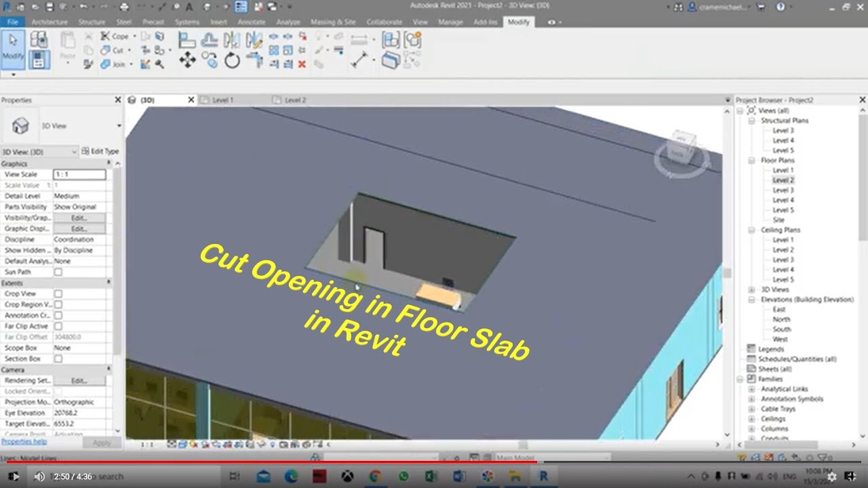The width and height of the screenshot is (868, 488).
Task: Open the File ribbon tab
Action: (x=12, y=22)
